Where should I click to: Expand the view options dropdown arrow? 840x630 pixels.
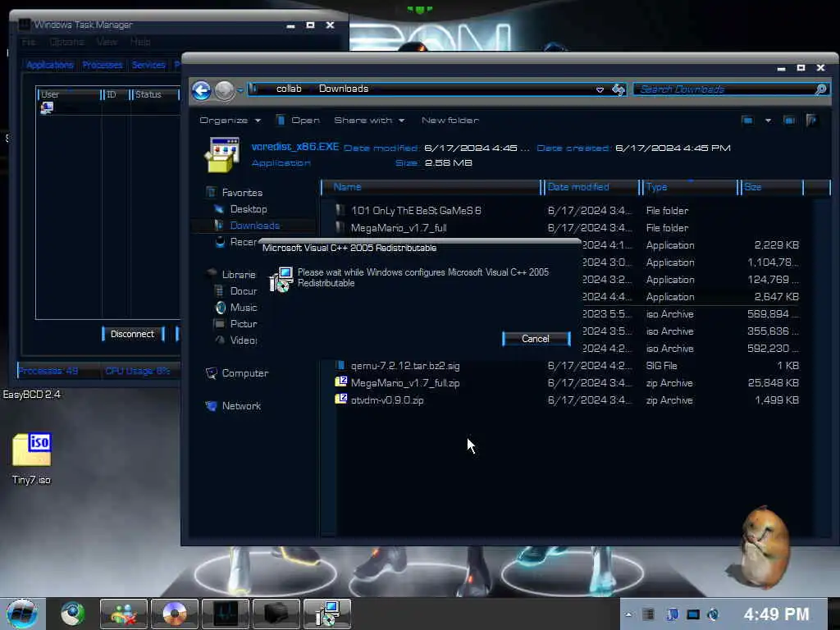coord(768,121)
